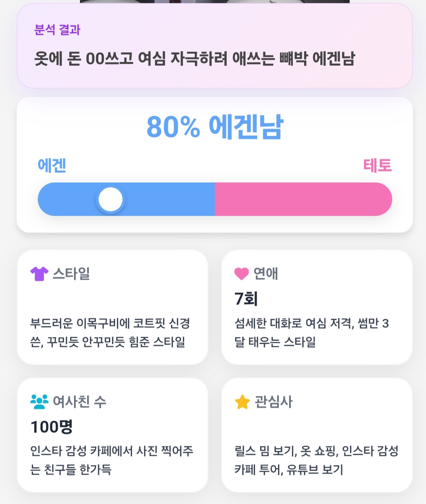Click the photo thumbnail strip at top

point(215,2)
